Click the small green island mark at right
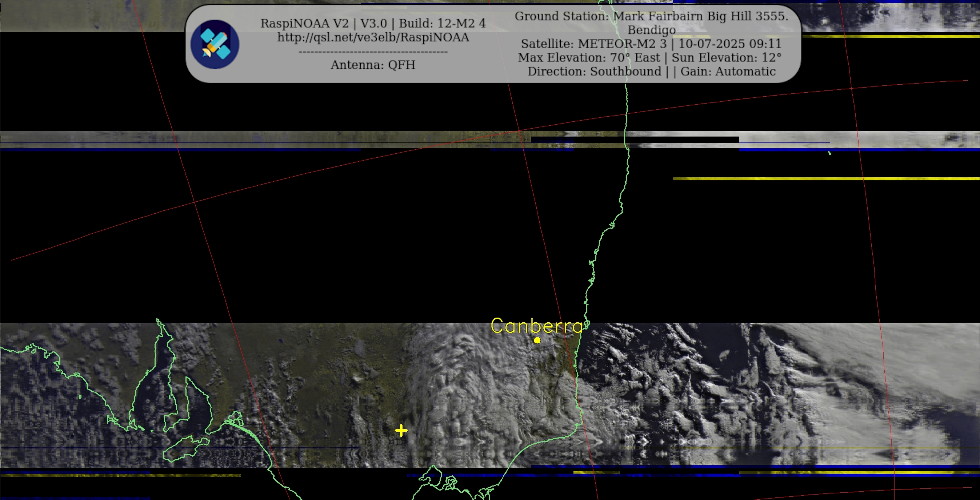 click(830, 153)
